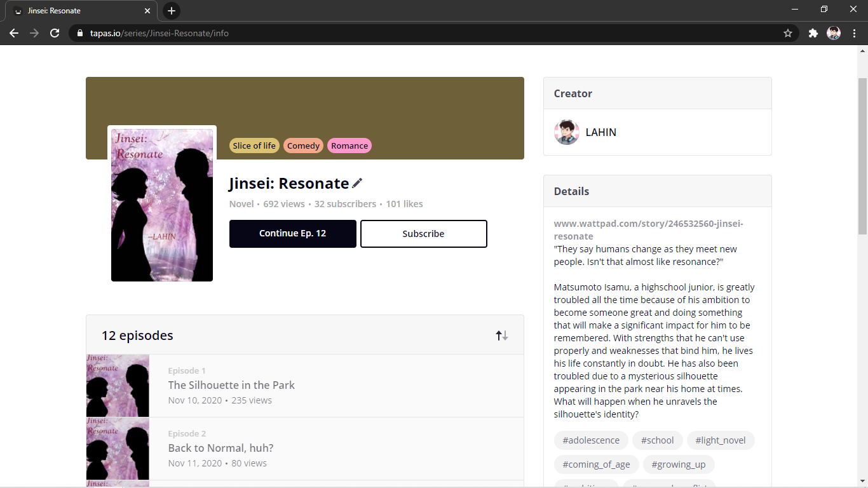Open the Wattpad story link
This screenshot has height=488, width=868.
pos(648,229)
